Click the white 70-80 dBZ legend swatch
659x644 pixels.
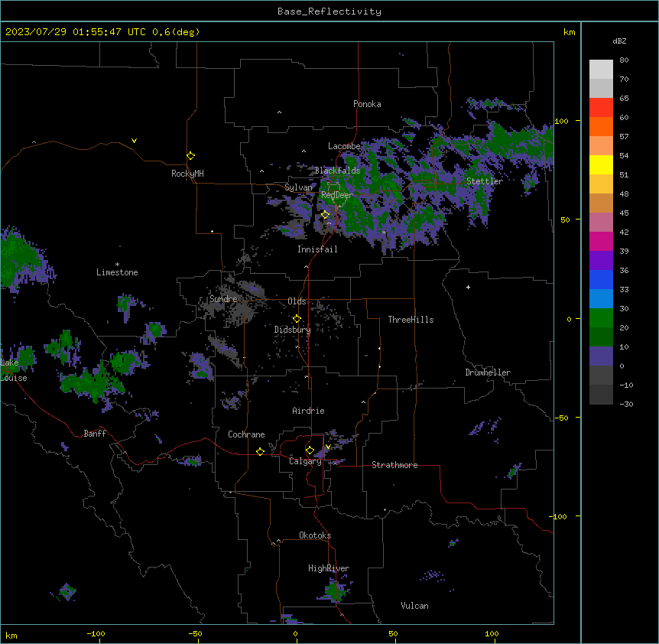coord(601,70)
